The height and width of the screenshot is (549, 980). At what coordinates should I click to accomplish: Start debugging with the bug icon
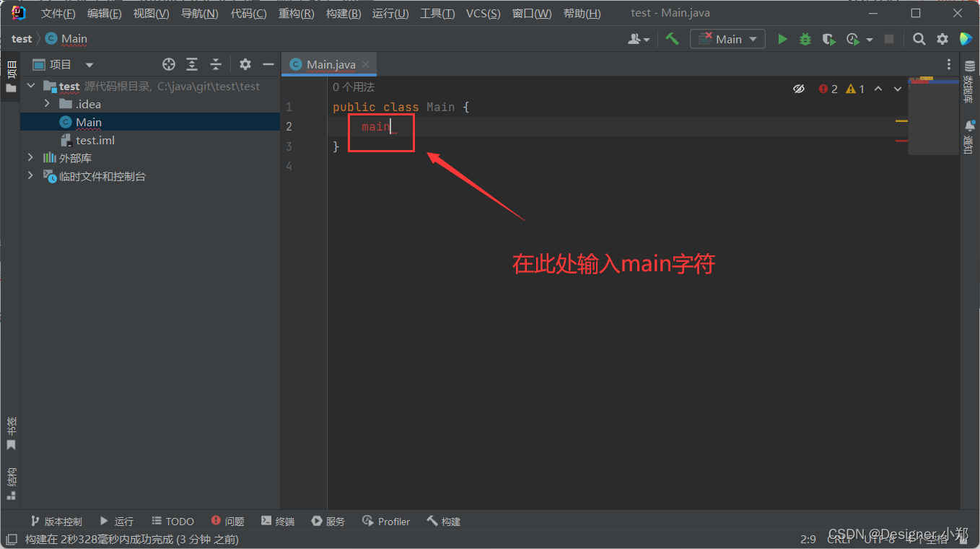click(x=805, y=39)
